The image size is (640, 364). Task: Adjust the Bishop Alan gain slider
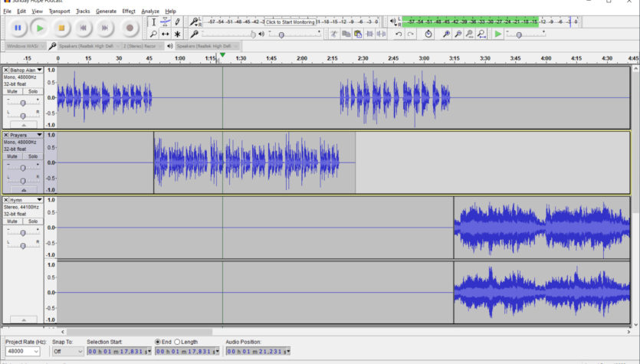[23, 103]
